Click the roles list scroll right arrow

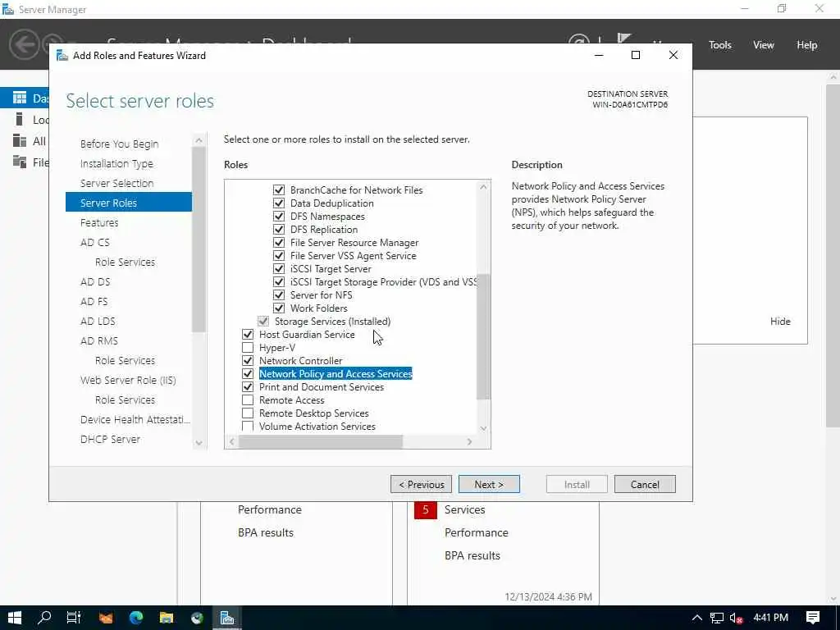click(x=469, y=441)
